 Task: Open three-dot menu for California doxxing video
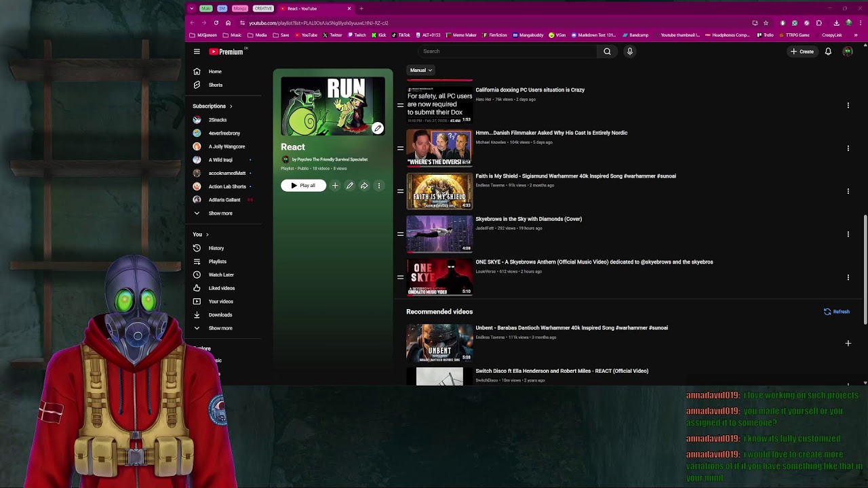point(848,106)
